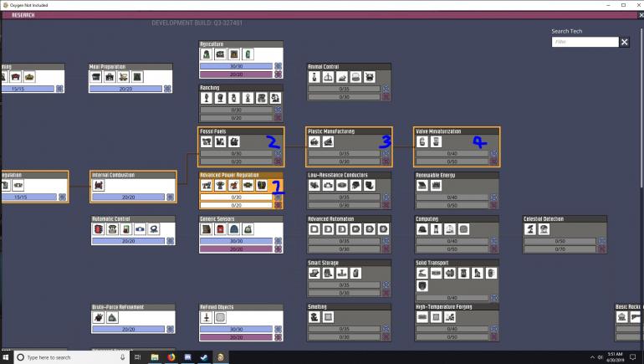644x364 pixels.
Task: Click the Agriculture 30/30 blue progress bar
Action: 236,66
